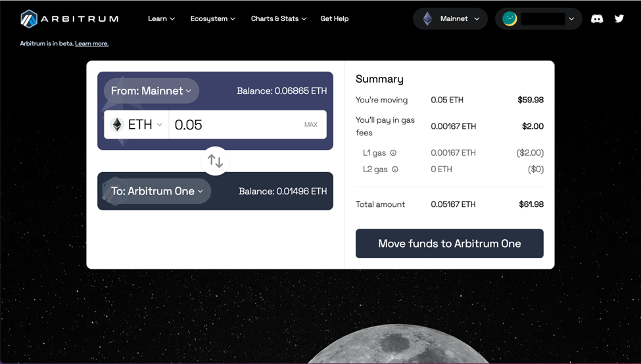This screenshot has width=641, height=364.
Task: Click the Balance: 0.06865 ETH text
Action: click(x=281, y=91)
